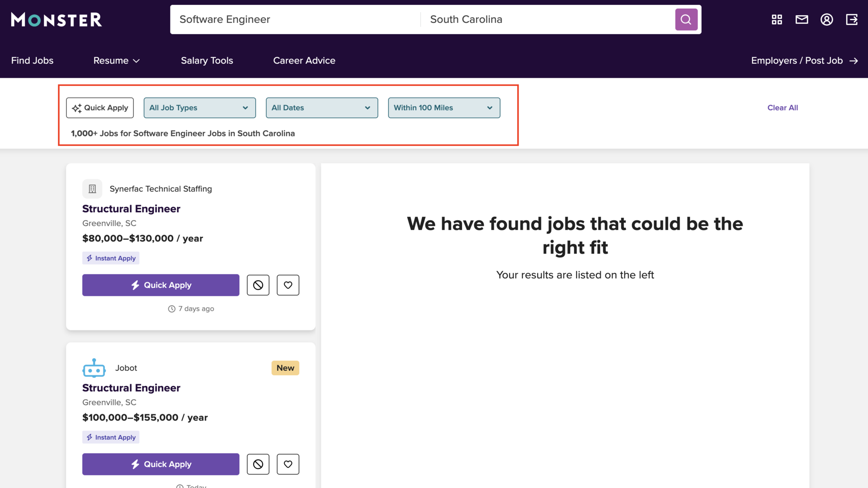Open the mail envelope icon
The image size is (868, 488).
coord(802,19)
